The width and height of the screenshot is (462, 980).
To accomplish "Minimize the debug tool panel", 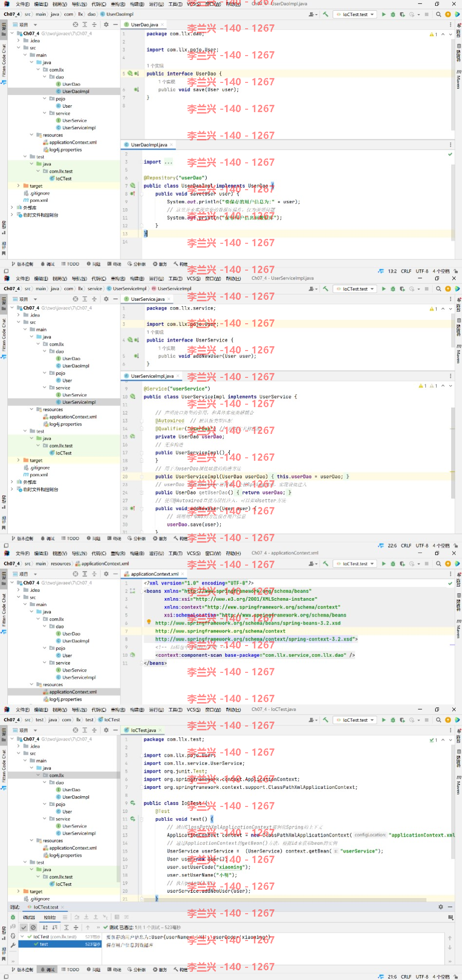I will tap(451, 907).
